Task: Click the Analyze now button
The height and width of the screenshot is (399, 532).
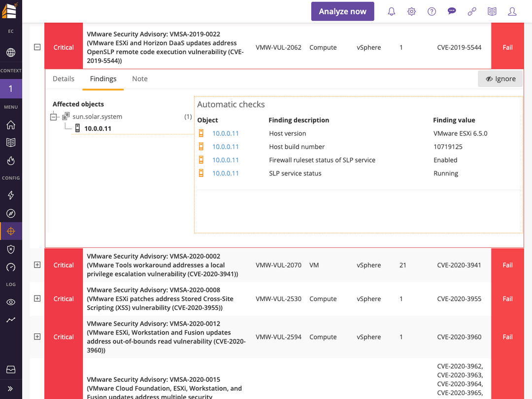Action: point(342,11)
